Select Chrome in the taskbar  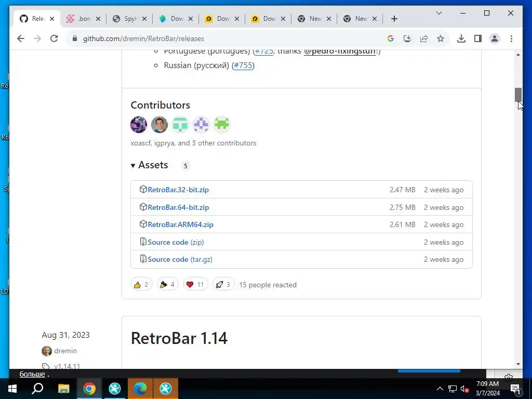pyautogui.click(x=89, y=389)
